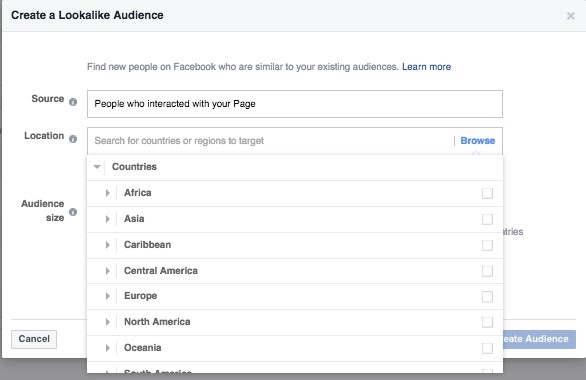Viewport: 586px width, 380px height.
Task: Click the Browse locations link
Action: 478,141
